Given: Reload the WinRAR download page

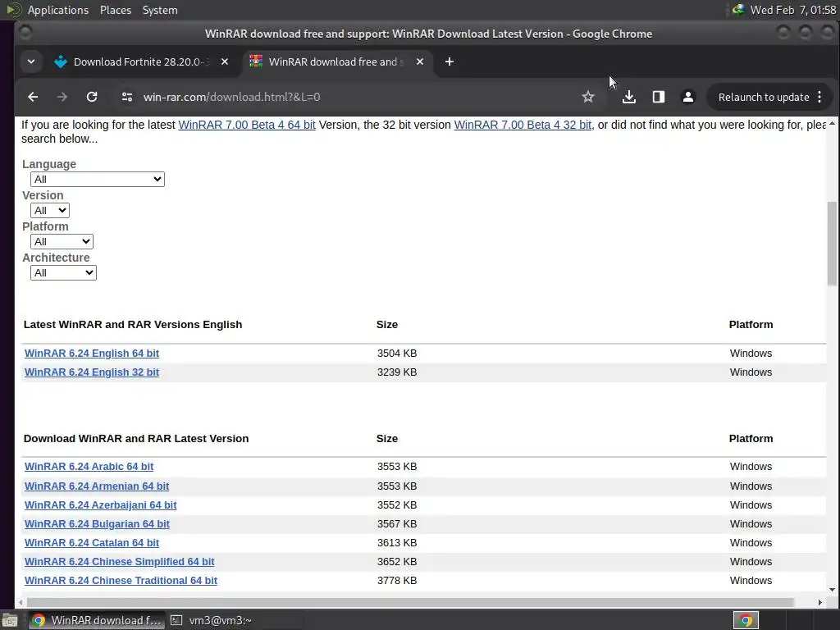Looking at the screenshot, I should click(92, 97).
